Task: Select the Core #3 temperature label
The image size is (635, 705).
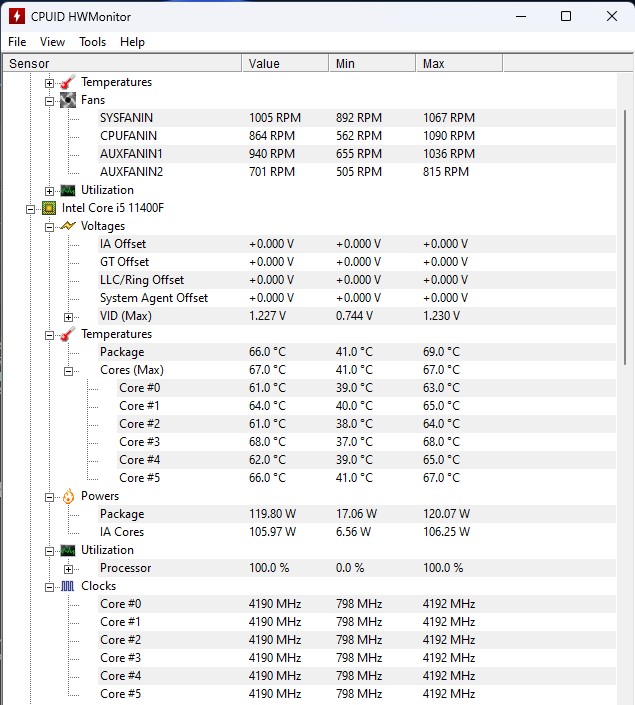Action: pyautogui.click(x=139, y=442)
